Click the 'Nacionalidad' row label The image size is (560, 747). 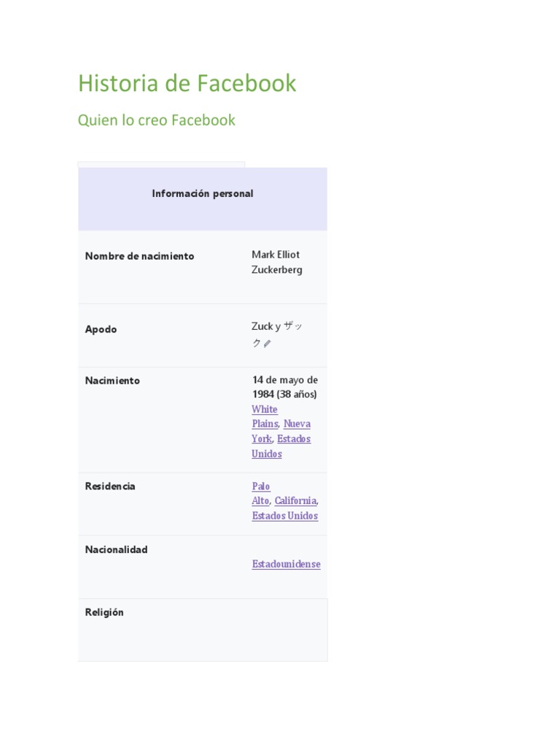coord(116,549)
